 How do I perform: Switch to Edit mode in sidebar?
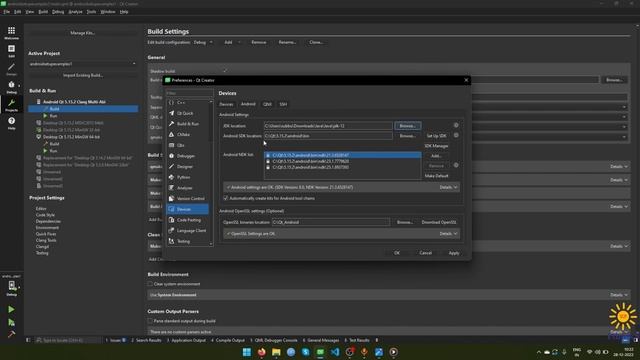[x=11, y=51]
